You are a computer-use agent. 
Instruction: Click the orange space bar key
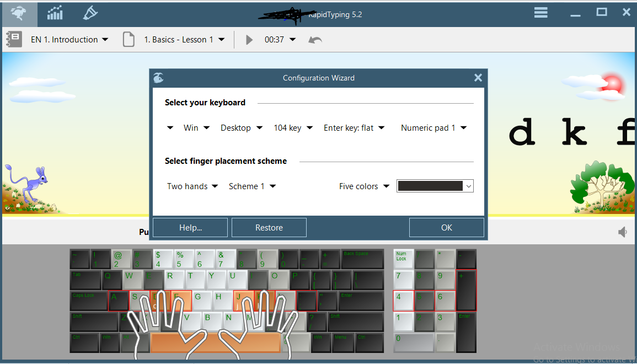pos(215,342)
